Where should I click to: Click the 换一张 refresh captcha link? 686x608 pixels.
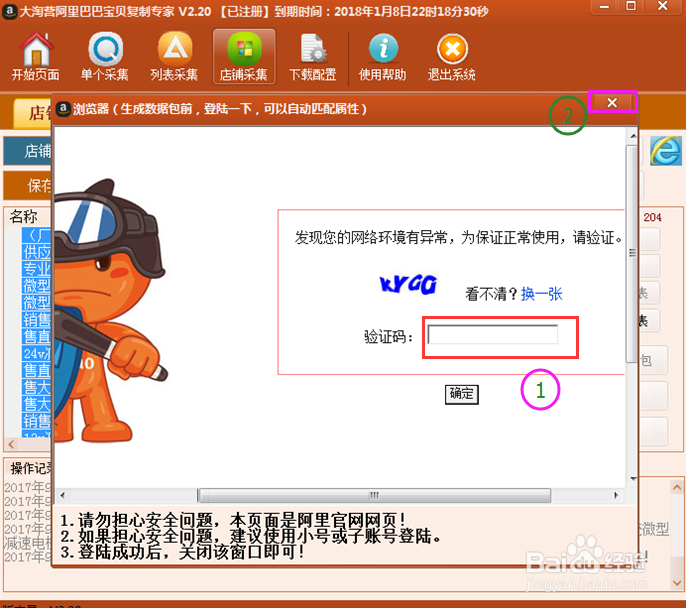point(542,294)
